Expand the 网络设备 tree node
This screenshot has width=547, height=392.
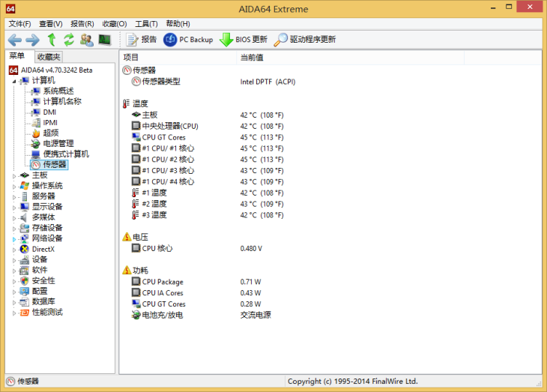pyautogui.click(x=14, y=239)
